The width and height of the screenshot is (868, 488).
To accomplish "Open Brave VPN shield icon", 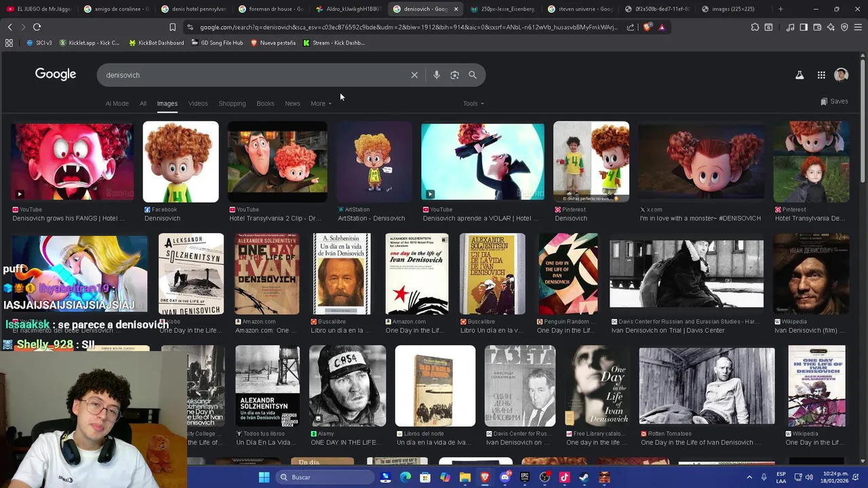I will pyautogui.click(x=844, y=27).
